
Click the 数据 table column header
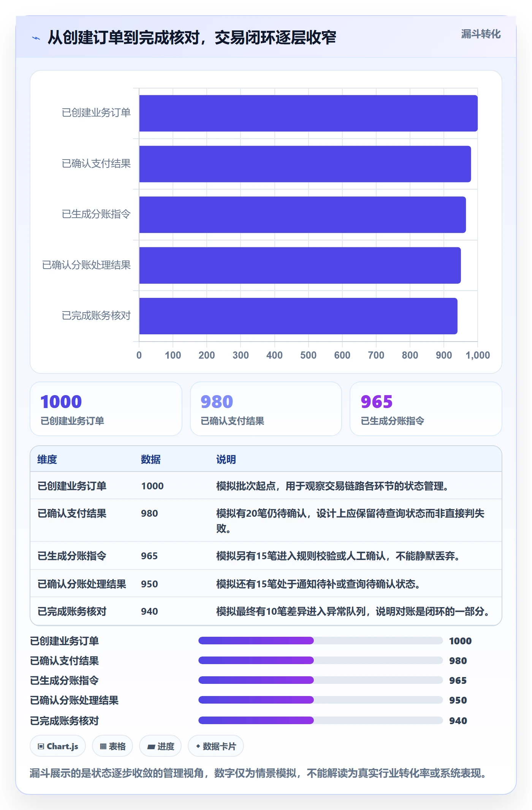click(151, 459)
